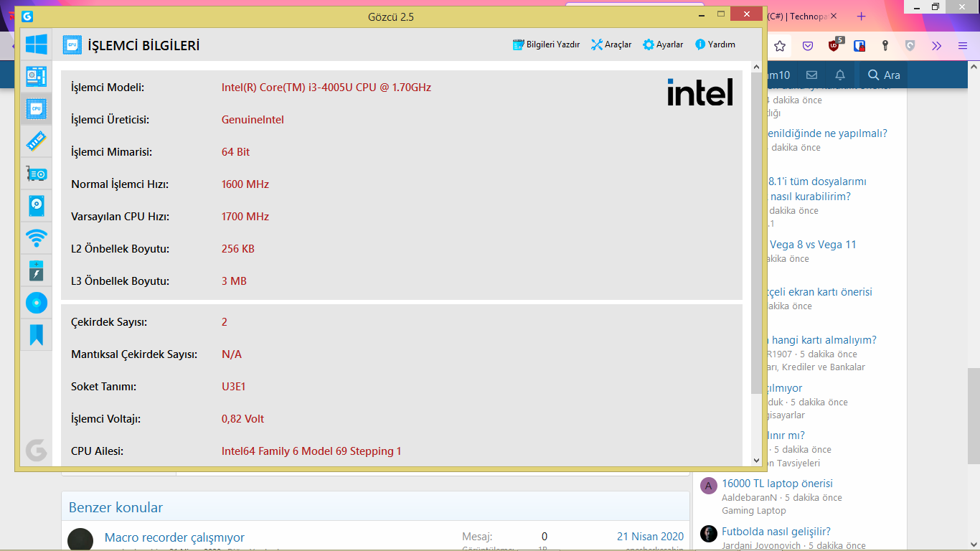Open the Vega 8 vs Vega 11 thread
The height and width of the screenshot is (551, 980).
pos(813,245)
